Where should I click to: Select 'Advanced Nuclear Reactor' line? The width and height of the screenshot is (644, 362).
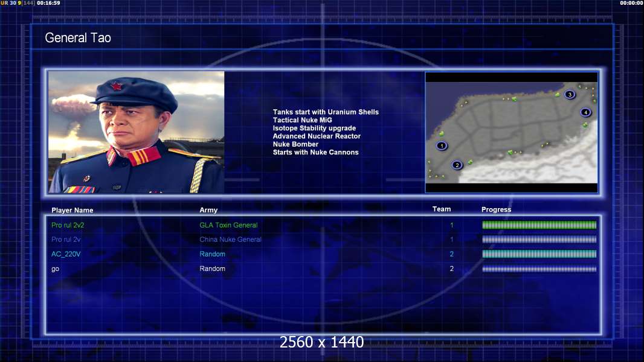coord(317,136)
